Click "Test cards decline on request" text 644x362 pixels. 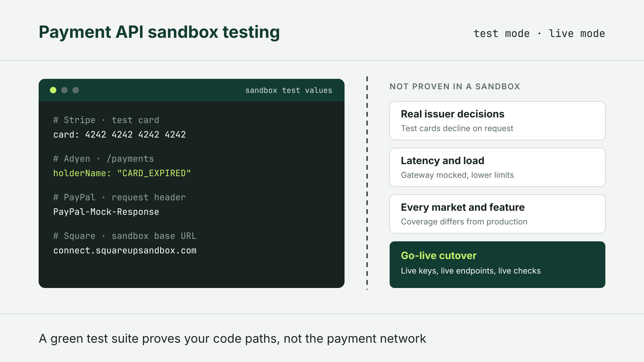(457, 128)
